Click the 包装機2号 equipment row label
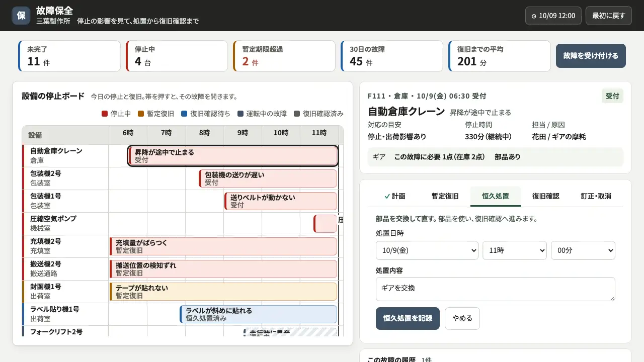This screenshot has width=644, height=362. tap(65, 178)
